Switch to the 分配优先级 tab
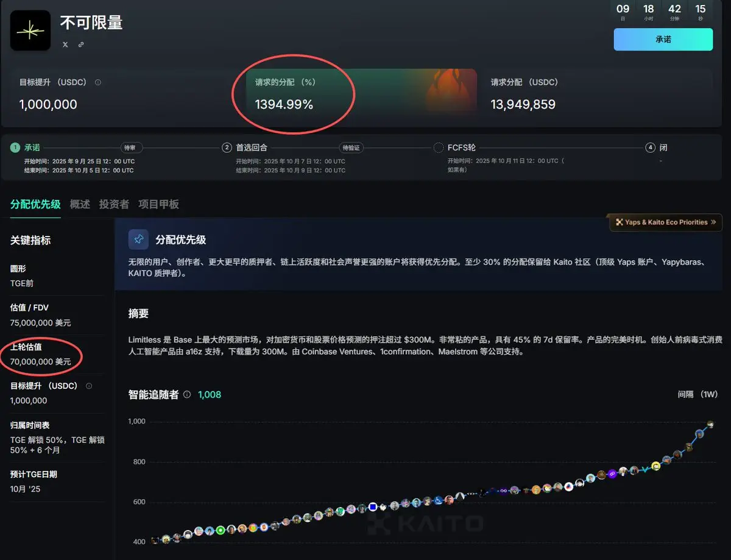731x560 pixels. click(35, 204)
